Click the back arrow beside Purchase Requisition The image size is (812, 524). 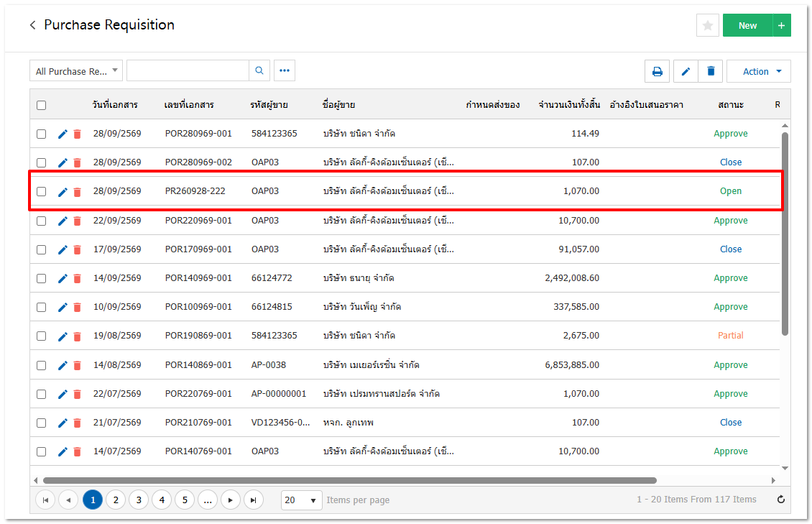click(x=32, y=25)
